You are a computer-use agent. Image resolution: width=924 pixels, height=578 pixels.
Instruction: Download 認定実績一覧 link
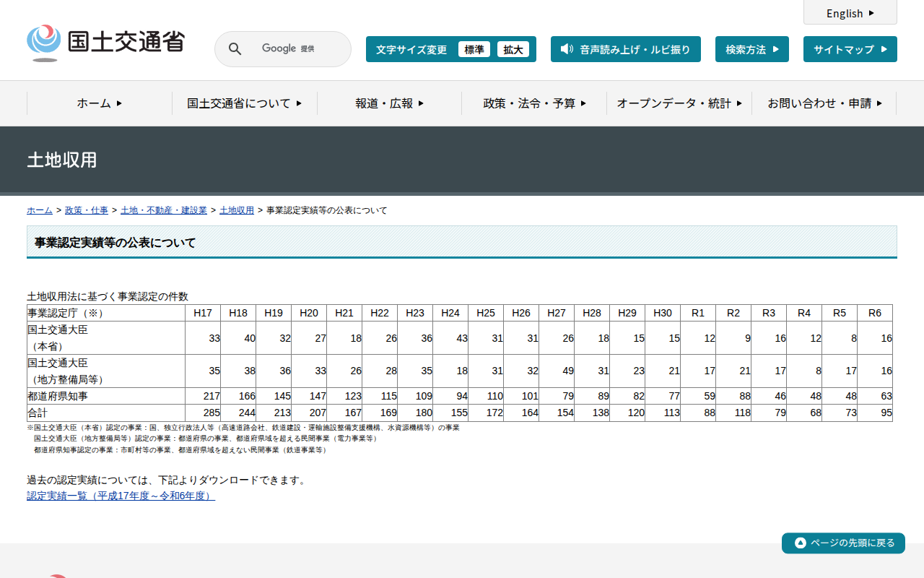point(121,496)
